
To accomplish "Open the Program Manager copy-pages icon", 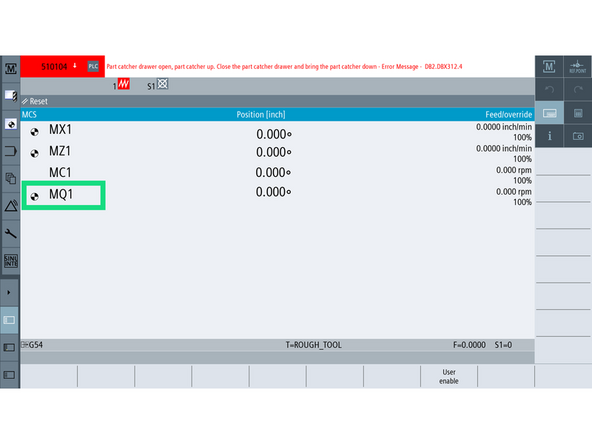I will [x=11, y=178].
